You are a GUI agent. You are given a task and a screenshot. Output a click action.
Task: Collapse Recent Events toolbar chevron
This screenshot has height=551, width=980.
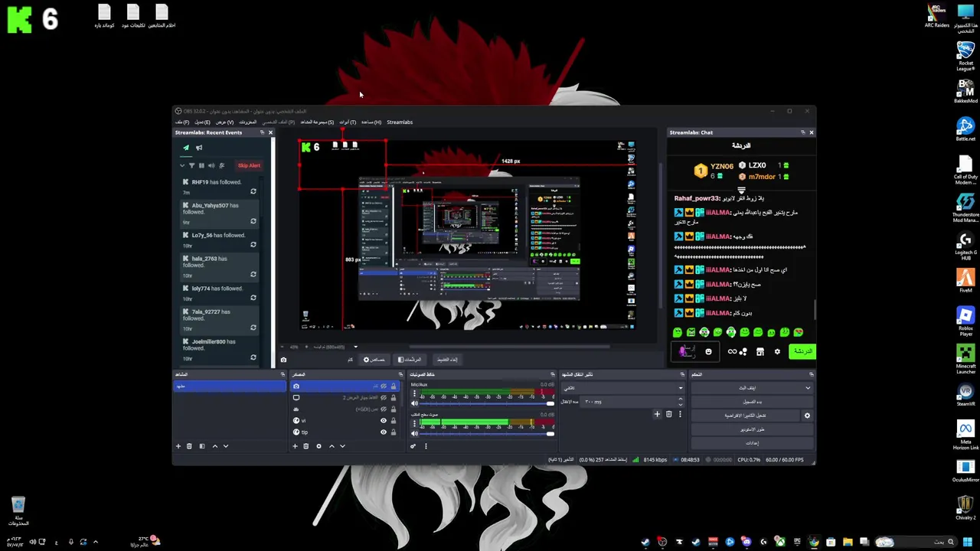[x=182, y=165]
